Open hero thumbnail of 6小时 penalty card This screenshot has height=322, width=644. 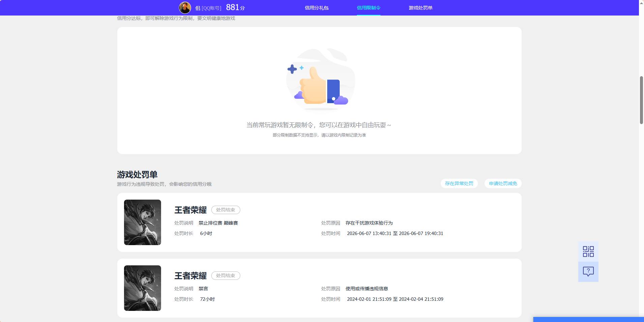tap(143, 222)
